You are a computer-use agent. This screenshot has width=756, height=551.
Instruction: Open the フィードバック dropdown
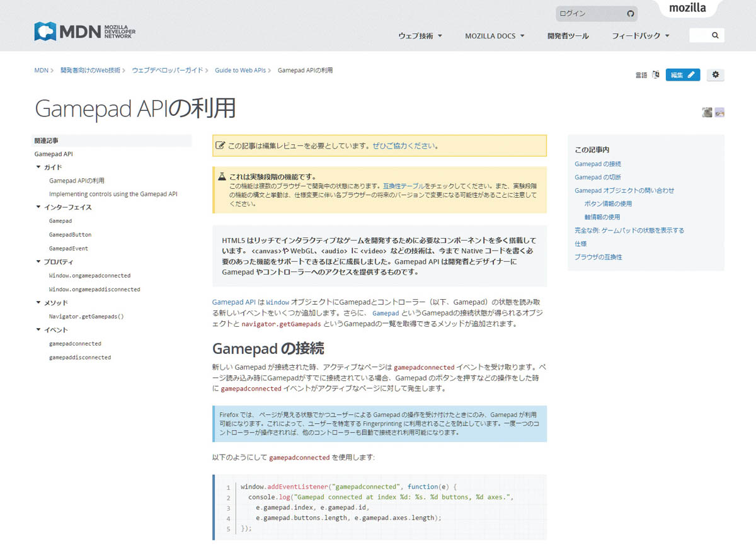click(641, 36)
